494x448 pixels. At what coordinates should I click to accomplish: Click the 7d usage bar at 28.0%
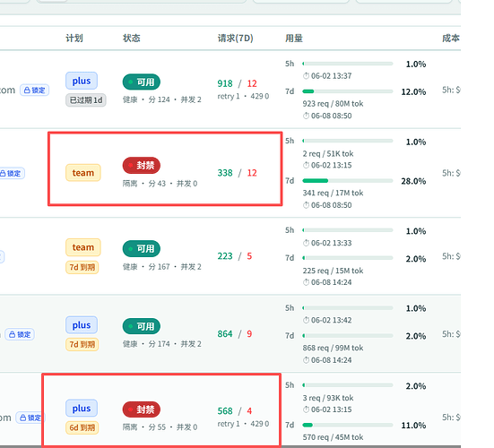point(348,181)
